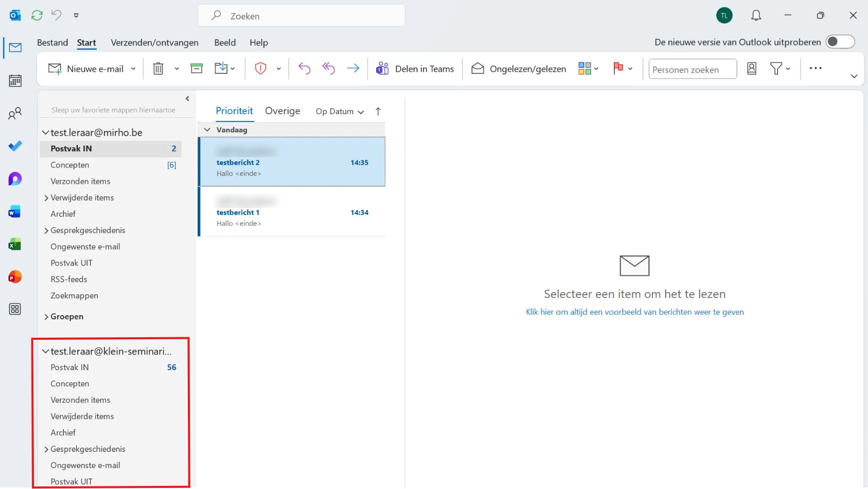The image size is (868, 489).
Task: Open the Op Datum sort dropdown
Action: tap(339, 112)
